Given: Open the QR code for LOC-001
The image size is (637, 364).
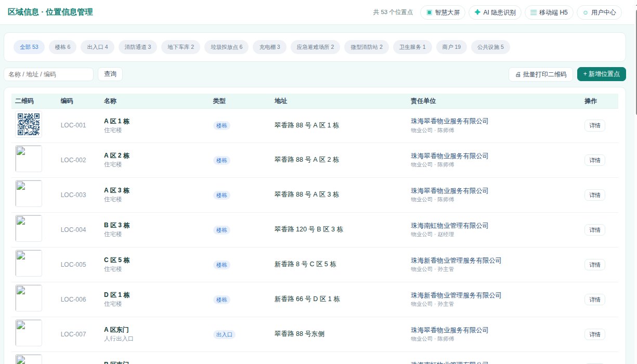Looking at the screenshot, I should 29,125.
